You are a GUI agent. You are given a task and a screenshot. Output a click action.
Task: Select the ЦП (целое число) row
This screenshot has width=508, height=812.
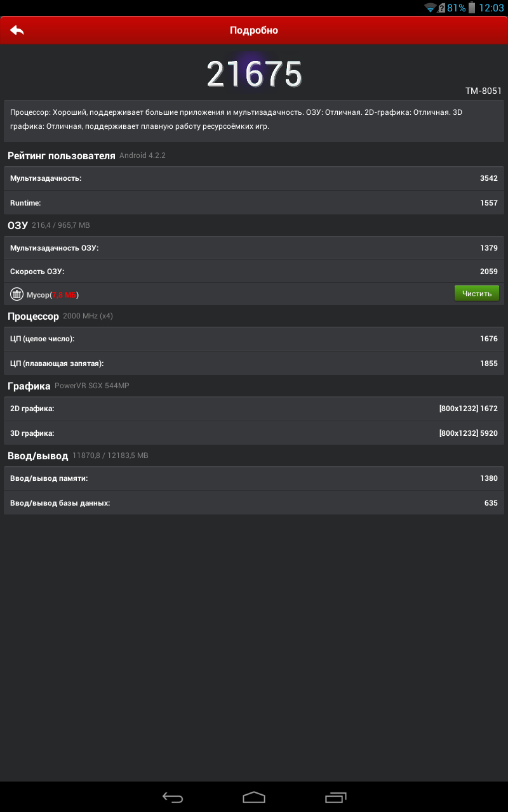(254, 339)
